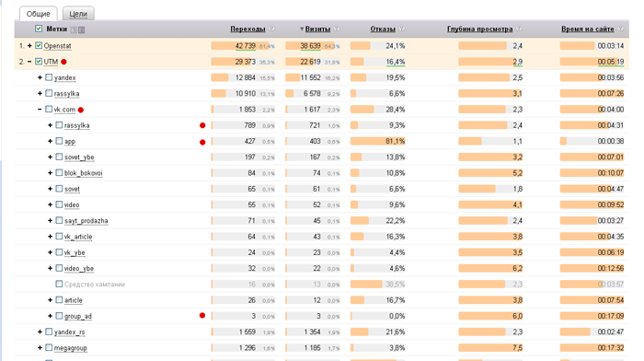The height and width of the screenshot is (361, 644).
Task: Check the megagroup row checkbox
Action: pyautogui.click(x=49, y=348)
